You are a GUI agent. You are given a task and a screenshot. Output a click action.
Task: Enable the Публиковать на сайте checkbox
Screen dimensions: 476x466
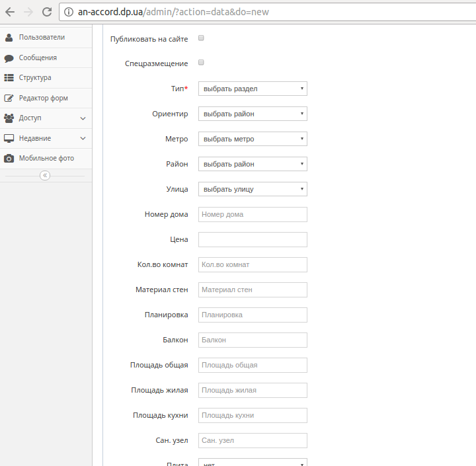(x=201, y=38)
